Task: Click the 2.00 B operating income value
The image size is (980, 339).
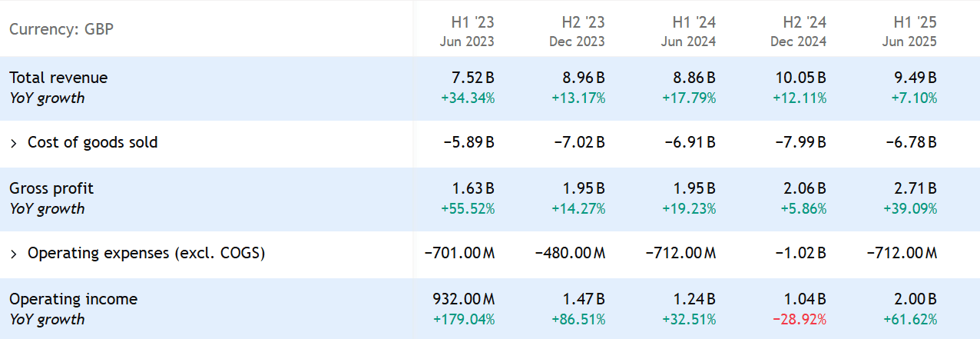Action: point(915,299)
